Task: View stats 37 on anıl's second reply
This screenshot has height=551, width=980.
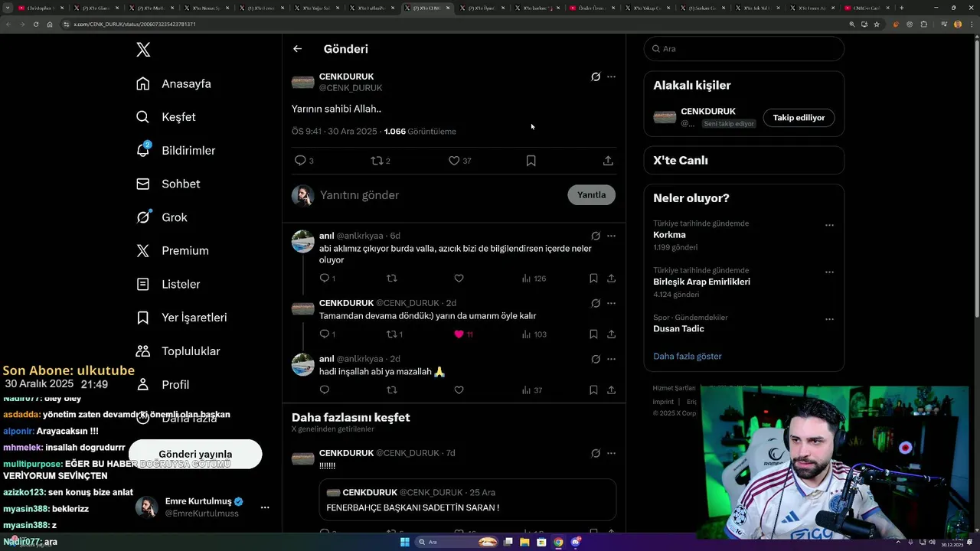Action: [531, 390]
